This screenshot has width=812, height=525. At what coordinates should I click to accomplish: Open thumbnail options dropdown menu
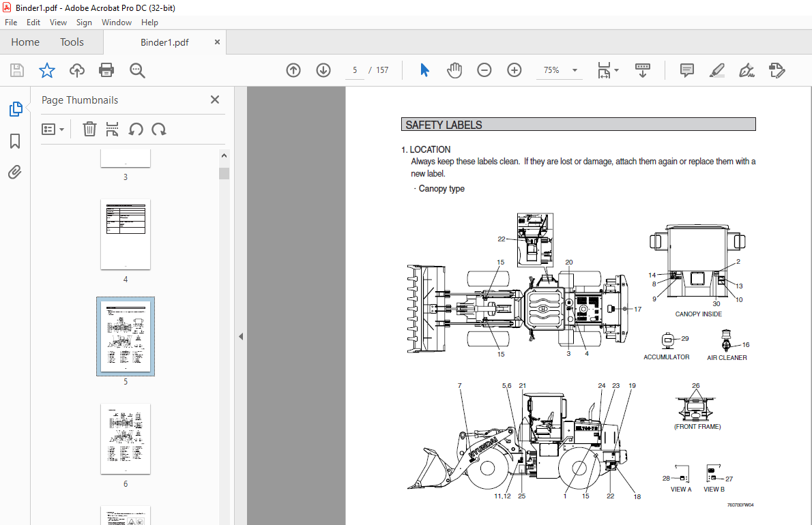click(53, 130)
